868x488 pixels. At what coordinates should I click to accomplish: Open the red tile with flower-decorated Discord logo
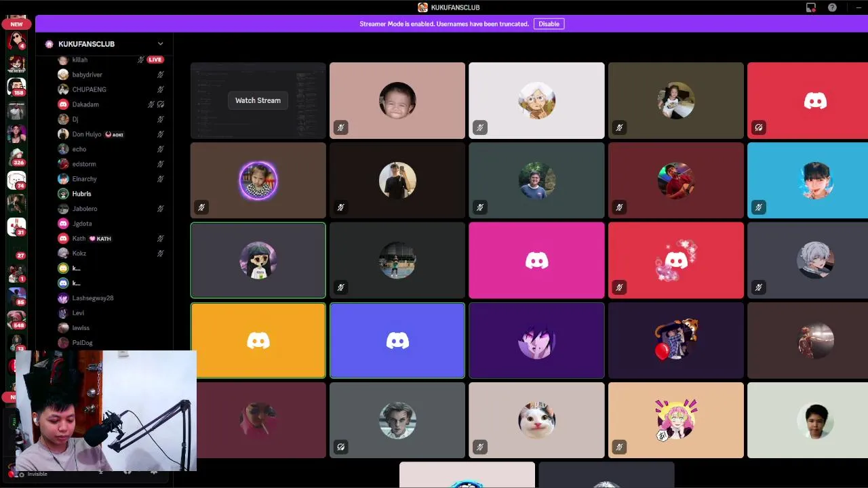pos(675,260)
